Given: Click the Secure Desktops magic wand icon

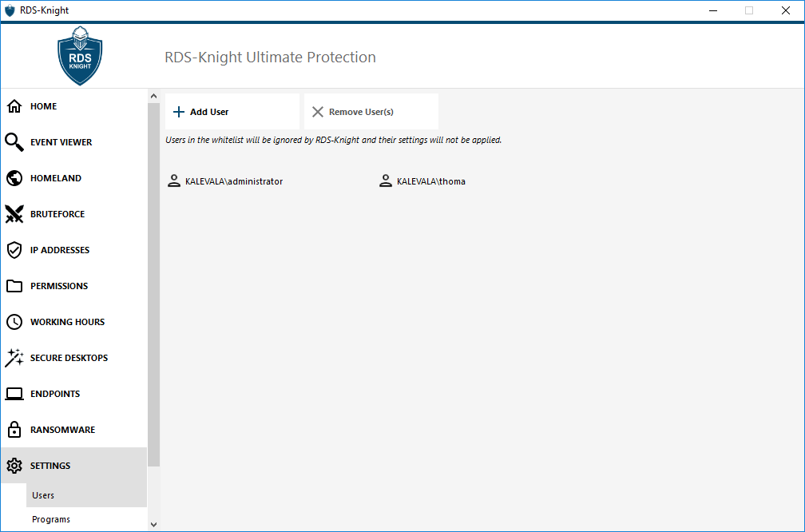Looking at the screenshot, I should [x=14, y=358].
